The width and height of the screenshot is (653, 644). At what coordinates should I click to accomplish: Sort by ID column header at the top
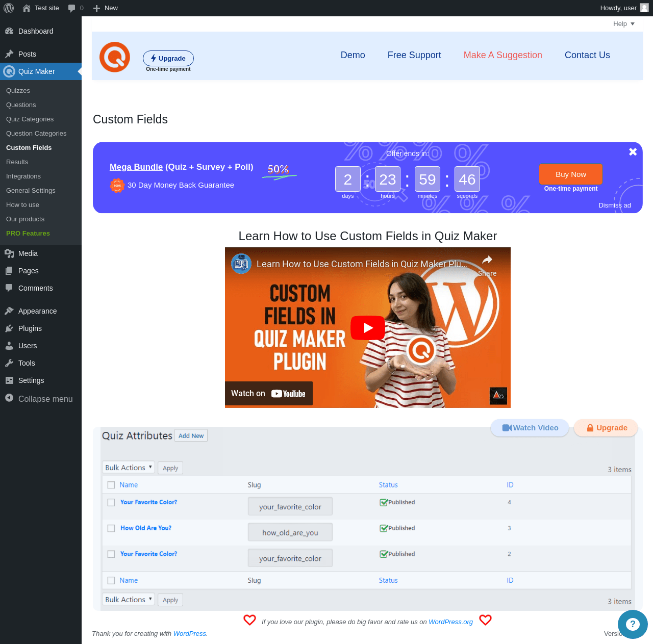[x=510, y=485]
